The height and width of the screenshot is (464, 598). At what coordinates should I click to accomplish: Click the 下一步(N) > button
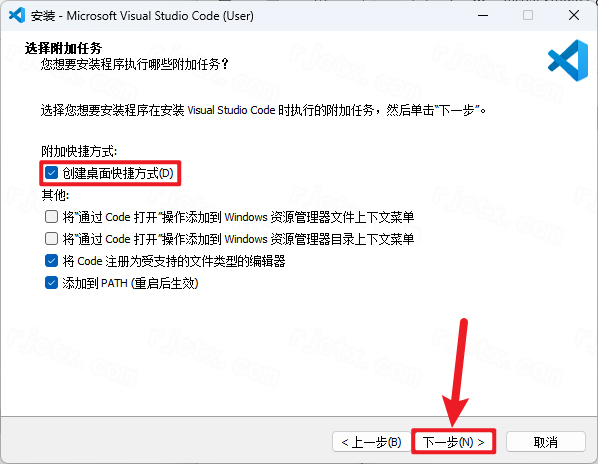453,442
